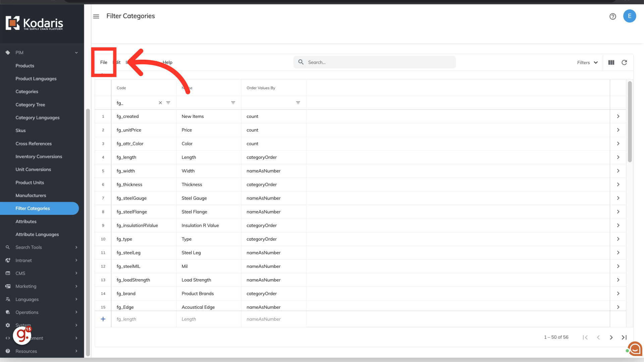Open details arrow for fg_created row

(x=618, y=116)
